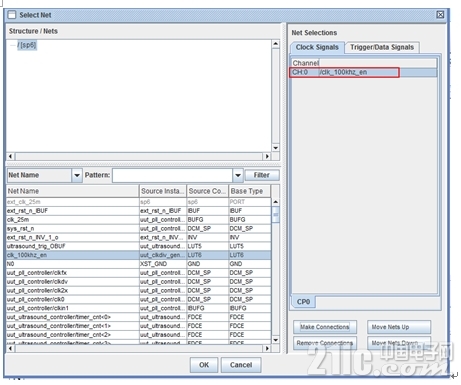461x385 pixels.
Task: Select net row uut_pll_controller/clk0
Action: [x=138, y=299]
